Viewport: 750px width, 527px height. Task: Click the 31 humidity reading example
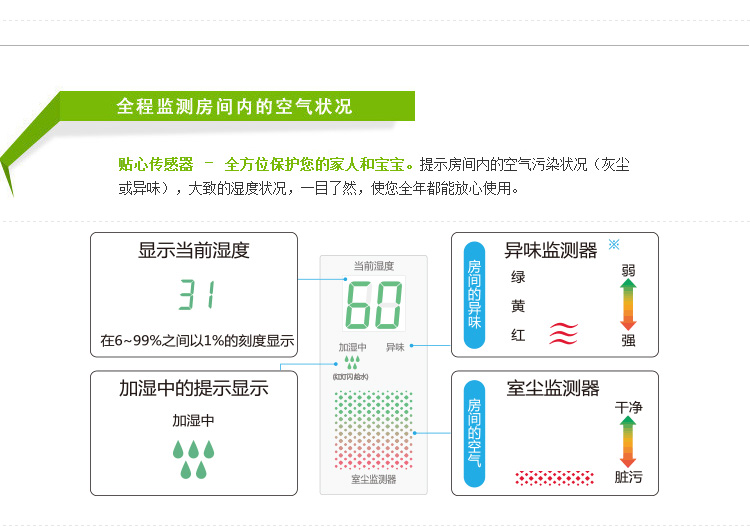click(196, 295)
